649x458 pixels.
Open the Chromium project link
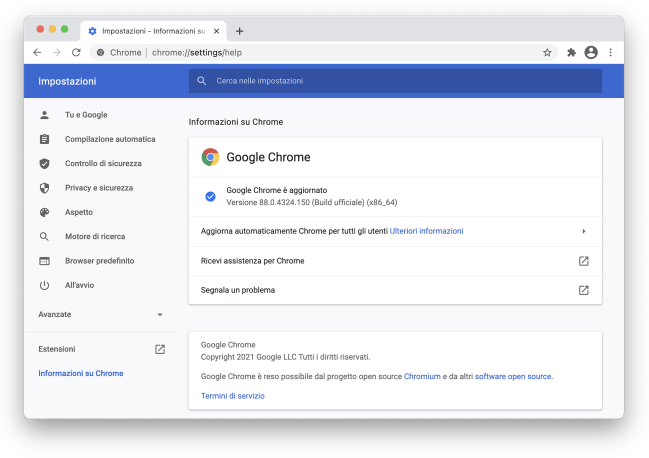[x=422, y=376]
